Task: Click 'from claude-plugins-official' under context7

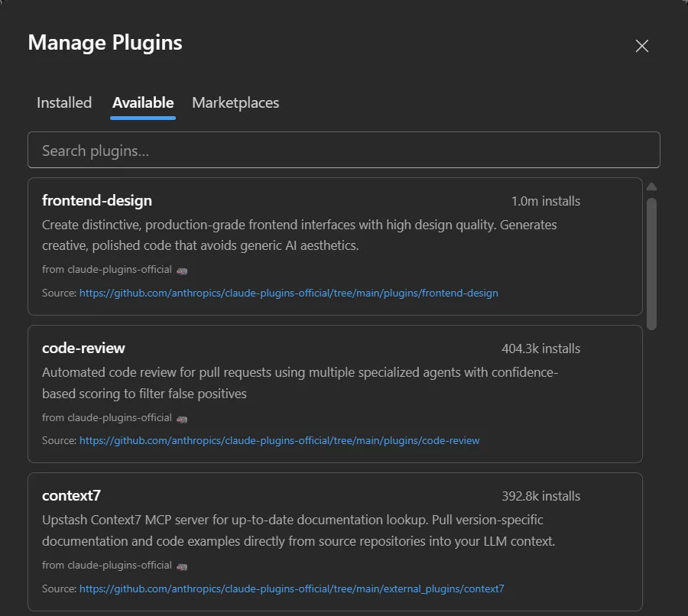Action: tap(106, 565)
